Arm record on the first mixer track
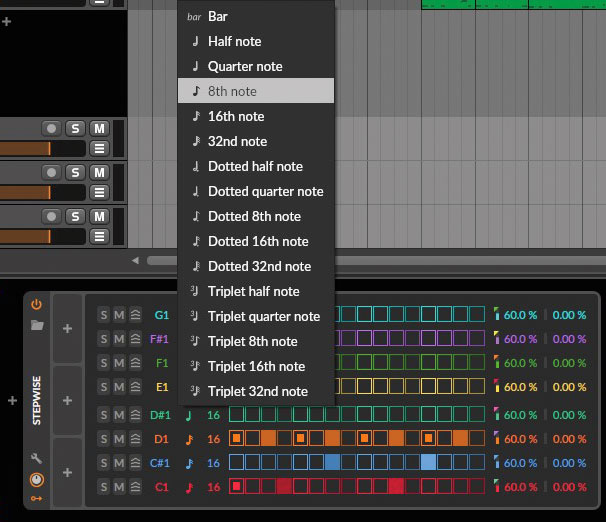Viewport: 606px width, 522px height. pyautogui.click(x=52, y=128)
